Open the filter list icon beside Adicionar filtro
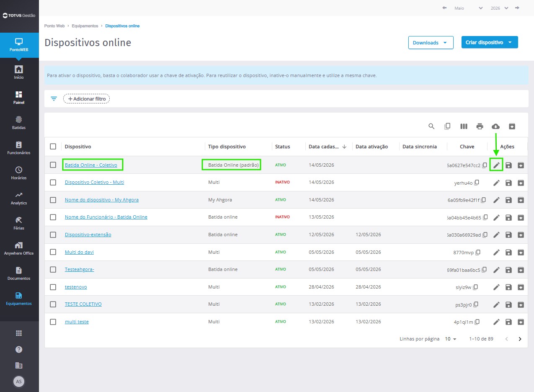Viewport: 534px width, 392px height. click(x=54, y=99)
